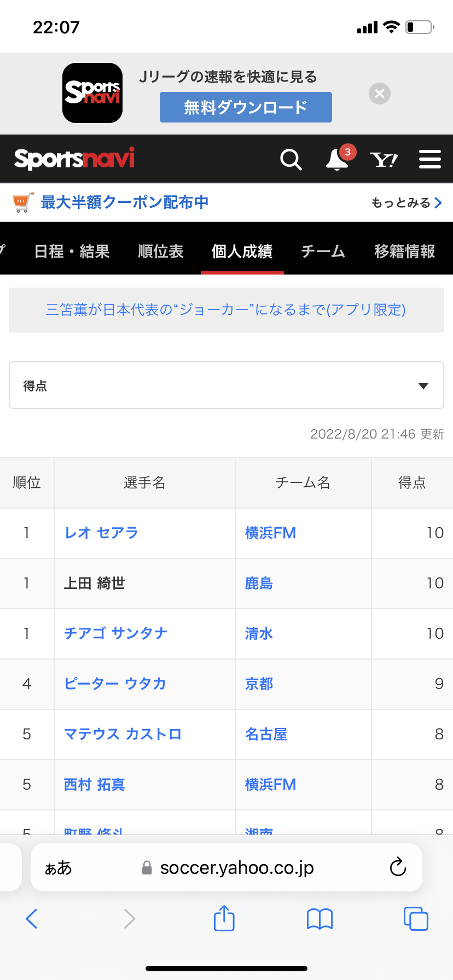Expand もっとみる coupon link
This screenshot has height=980, width=453.
click(406, 203)
